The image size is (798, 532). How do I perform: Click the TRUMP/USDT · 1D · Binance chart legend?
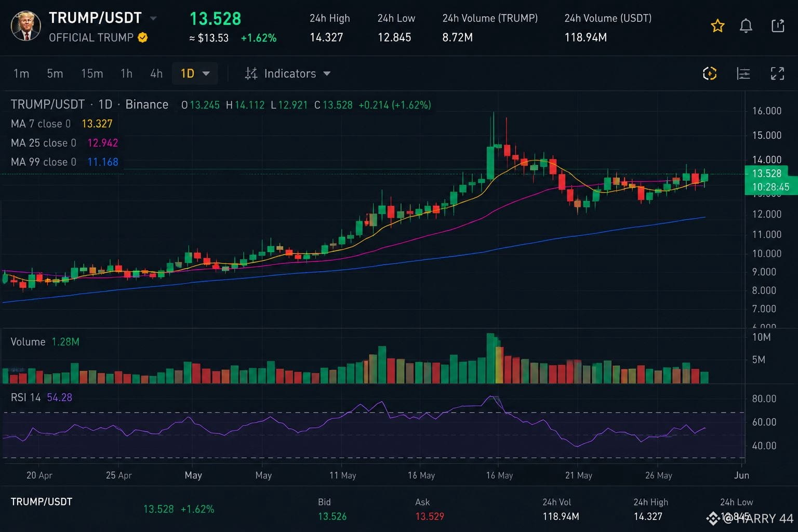click(x=89, y=104)
